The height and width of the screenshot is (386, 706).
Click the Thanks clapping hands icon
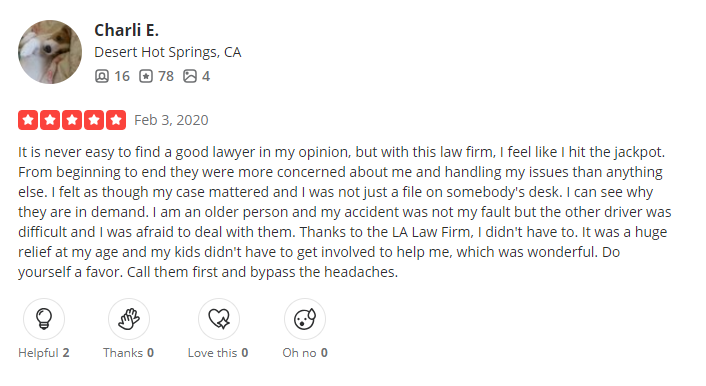tap(129, 319)
